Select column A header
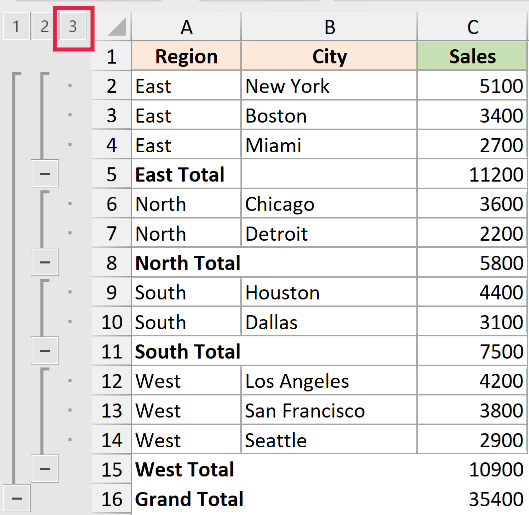 186,27
